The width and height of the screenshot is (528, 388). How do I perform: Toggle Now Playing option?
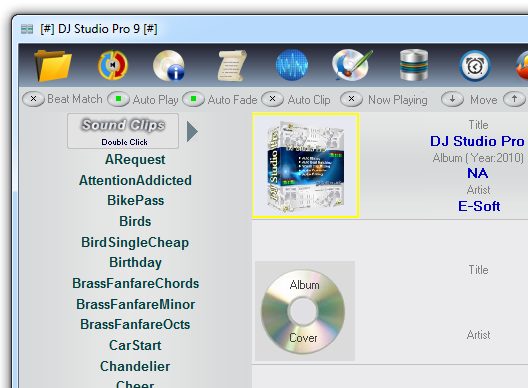coord(351,99)
